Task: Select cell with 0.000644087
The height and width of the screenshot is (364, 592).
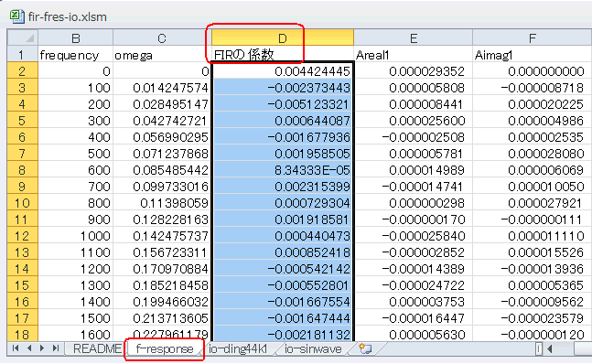Action: [283, 121]
